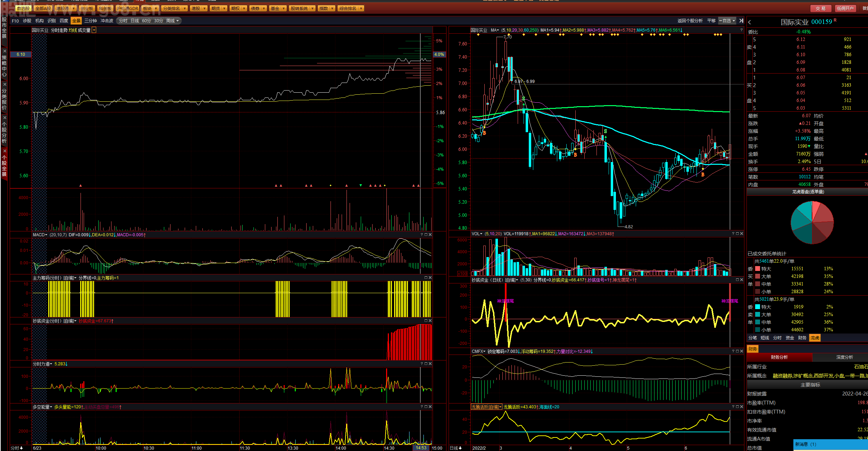The image size is (868, 451).
Task: Open the 龙腾活跃[自编] indicator selector
Action: (486, 407)
